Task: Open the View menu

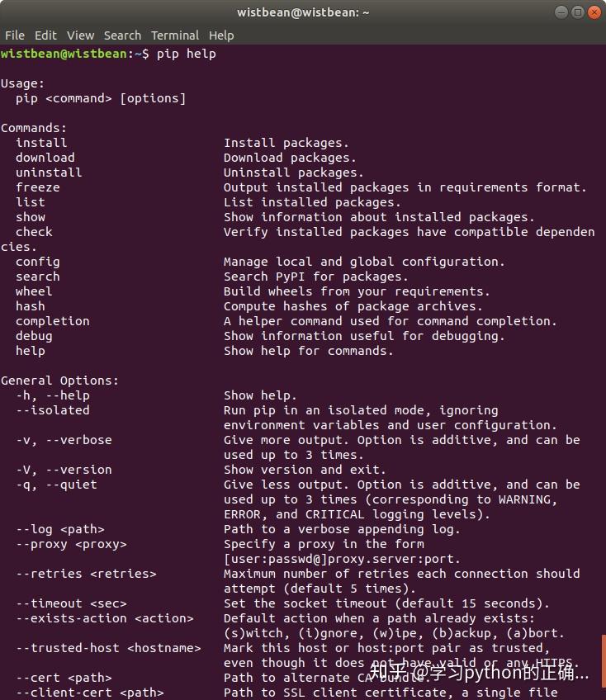Action: click(80, 35)
